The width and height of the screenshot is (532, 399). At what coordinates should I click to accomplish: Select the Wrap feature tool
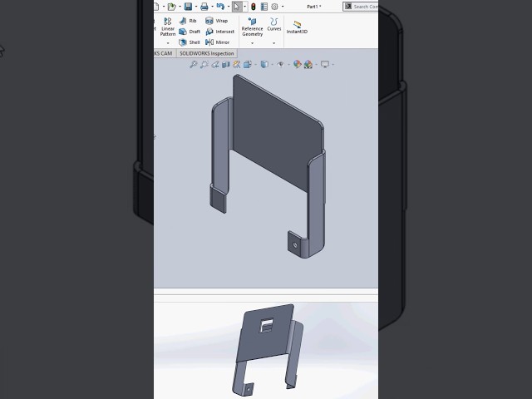(216, 21)
